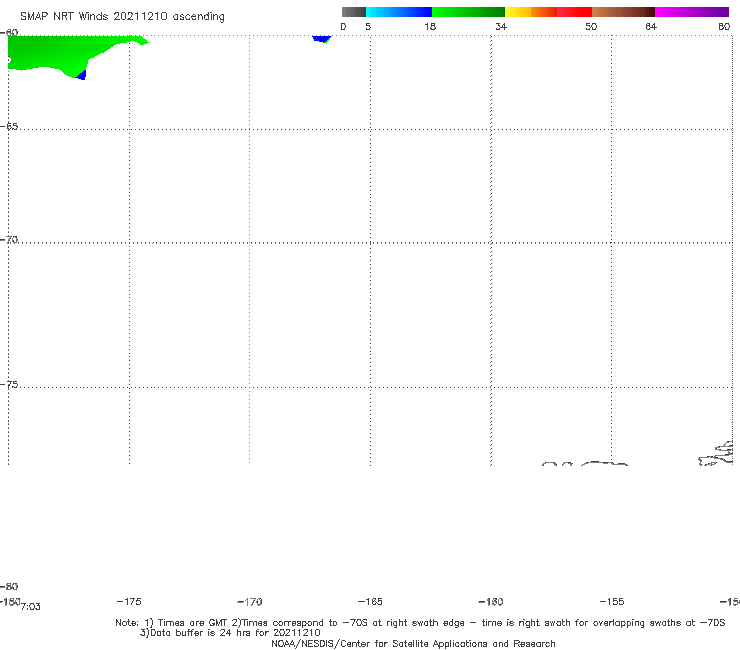Viewport: 740px width, 650px height.
Task: Click the colorbar label 5
Action: coord(368,26)
